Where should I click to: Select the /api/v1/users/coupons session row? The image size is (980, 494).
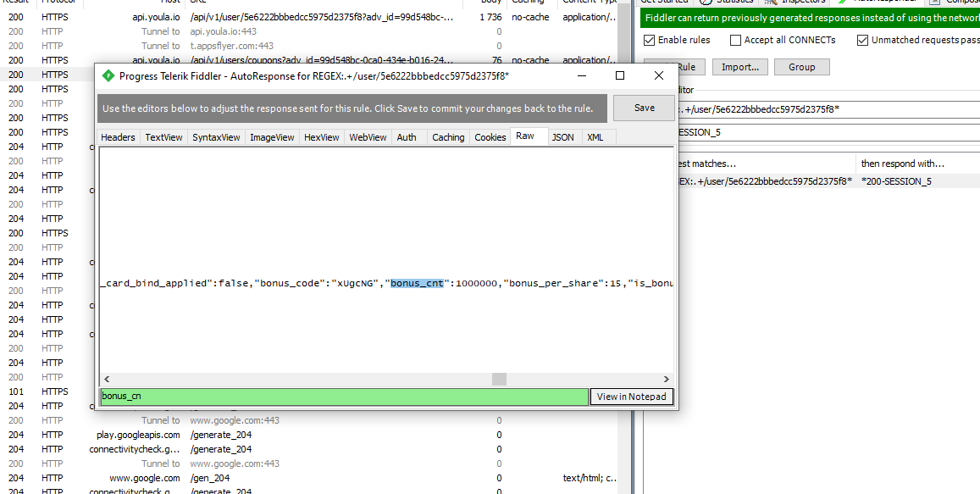(x=309, y=60)
